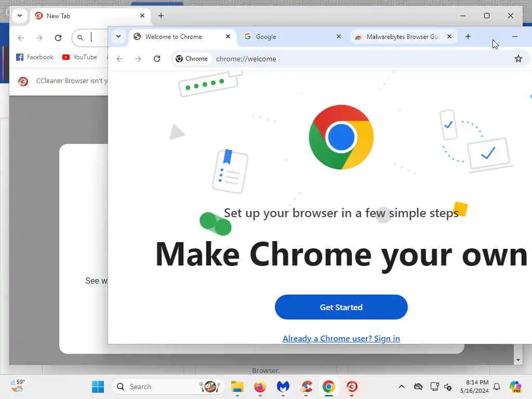
Task: Open the weather widget showing 59°
Action: (x=18, y=386)
